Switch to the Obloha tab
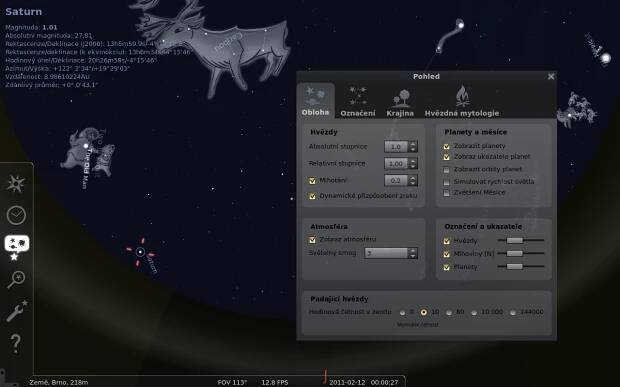 pos(315,101)
